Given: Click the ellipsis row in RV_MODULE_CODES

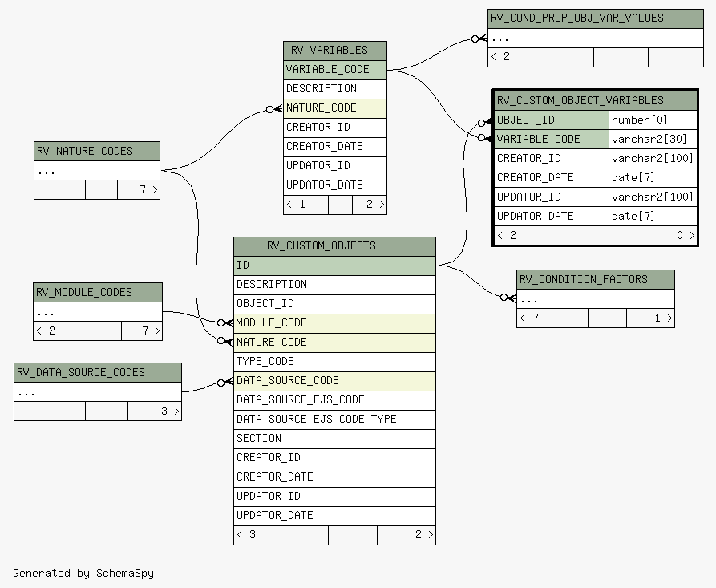Looking at the screenshot, I should click(98, 312).
